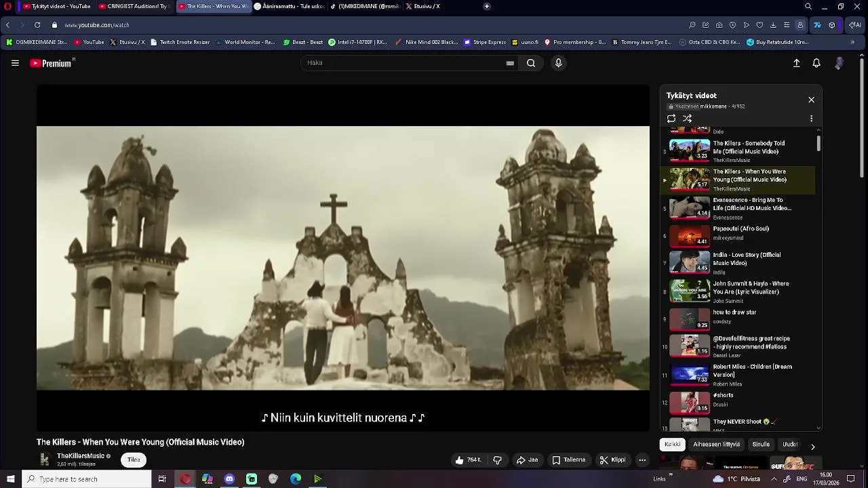Image resolution: width=868 pixels, height=488 pixels.
Task: Play Robert Miles - Children playlist item
Action: 738,375
